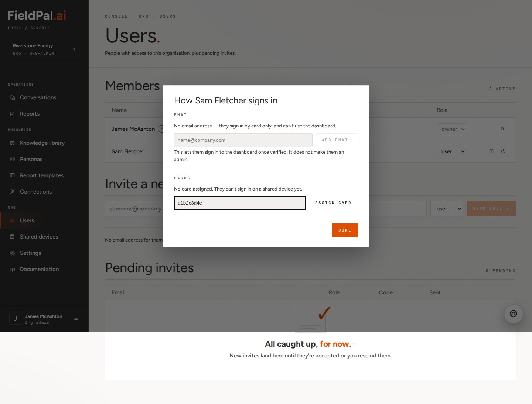The width and height of the screenshot is (532, 404).
Task: Click the Knowledge library books icon
Action: [x=12, y=143]
